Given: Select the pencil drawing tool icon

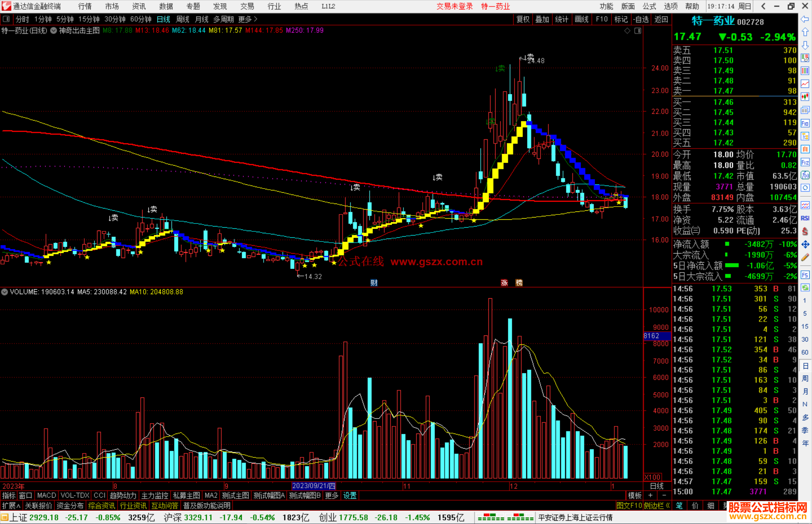Looking at the screenshot, I should [805, 258].
